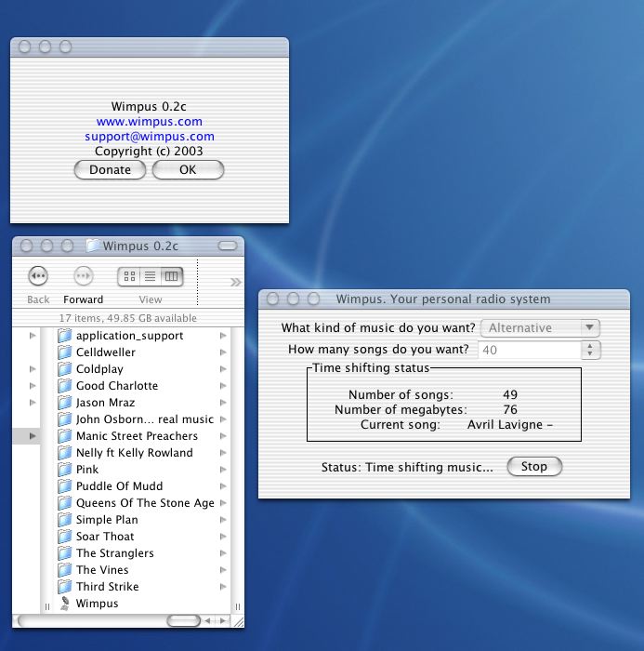Select the Celldweller folder icon
Viewport: 644px width, 651px height.
click(x=64, y=352)
